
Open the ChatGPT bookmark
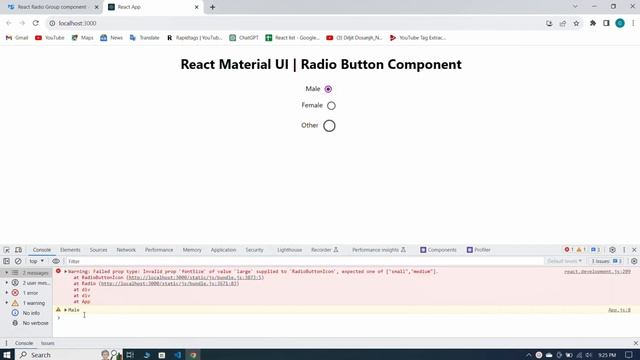pyautogui.click(x=244, y=38)
